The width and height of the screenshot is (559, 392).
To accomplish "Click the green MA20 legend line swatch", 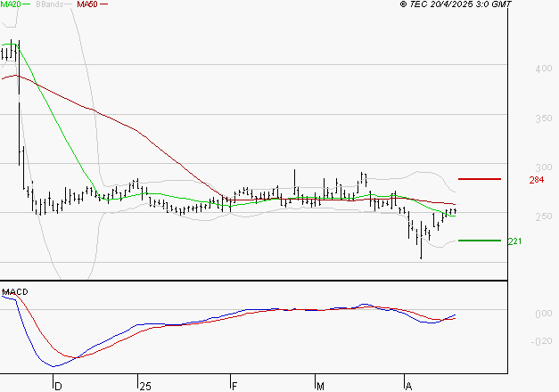I will (x=27, y=5).
